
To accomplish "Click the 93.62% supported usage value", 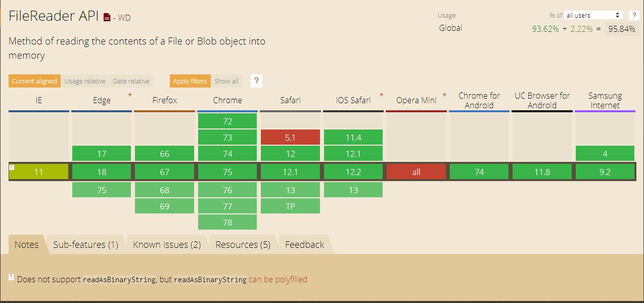I will point(545,29).
